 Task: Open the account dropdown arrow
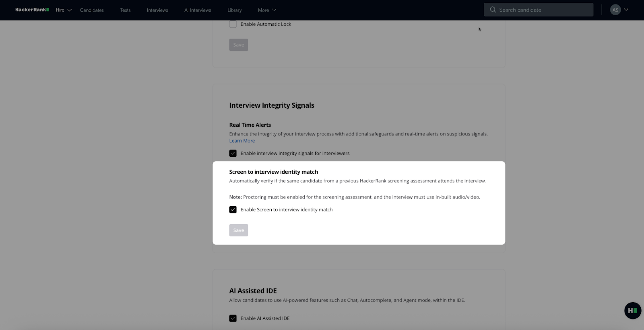626,10
